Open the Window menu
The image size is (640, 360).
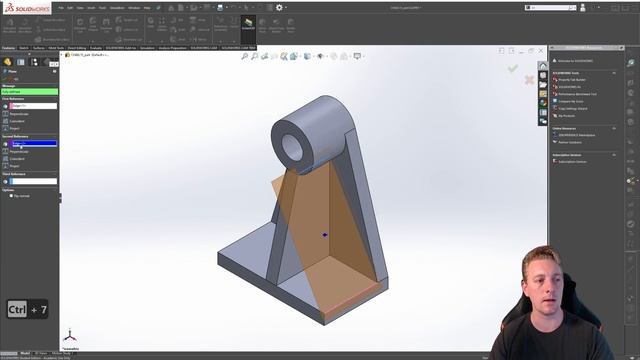133,8
